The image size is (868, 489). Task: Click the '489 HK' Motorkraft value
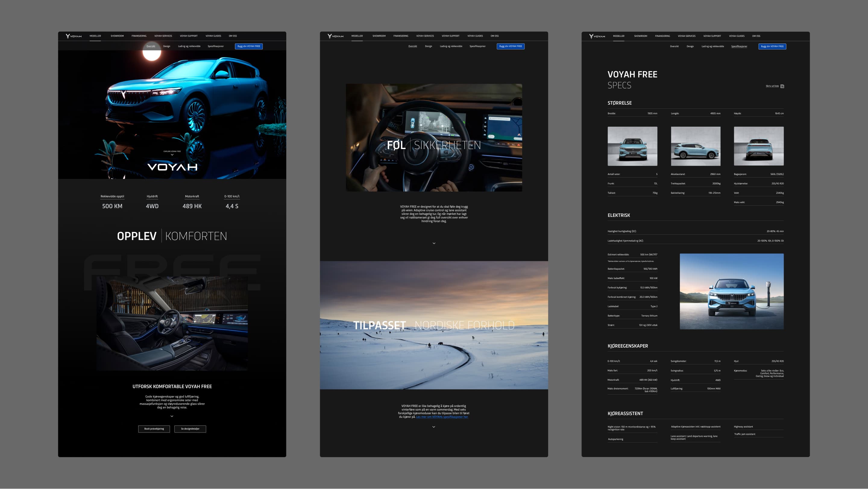tap(192, 206)
